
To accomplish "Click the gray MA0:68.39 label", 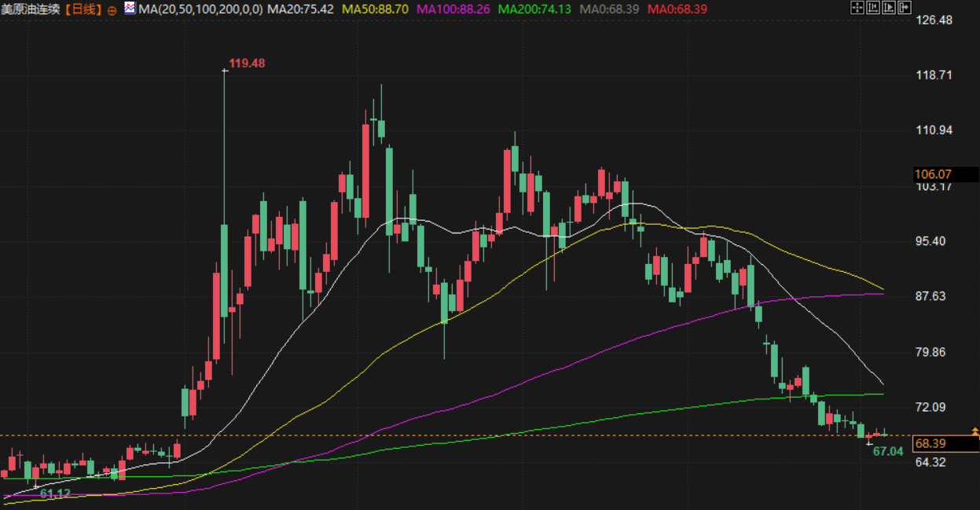I will [609, 9].
